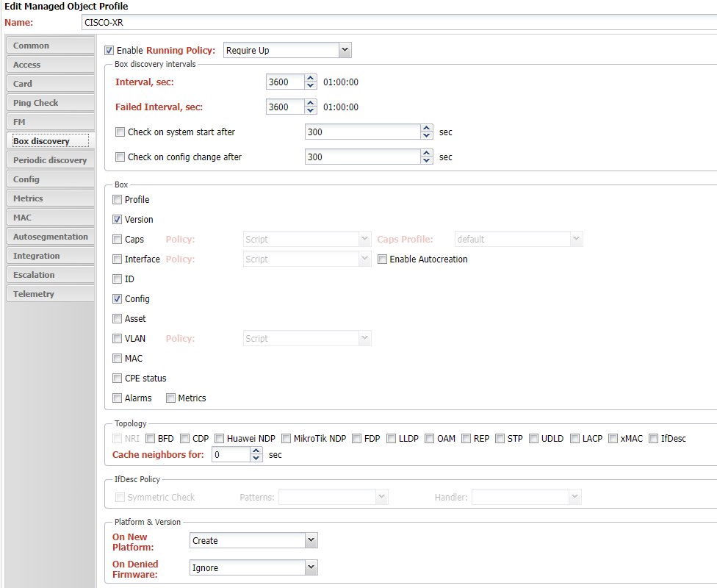This screenshot has width=717, height=588.
Task: Click the Cache neighbors for input field
Action: pos(231,454)
